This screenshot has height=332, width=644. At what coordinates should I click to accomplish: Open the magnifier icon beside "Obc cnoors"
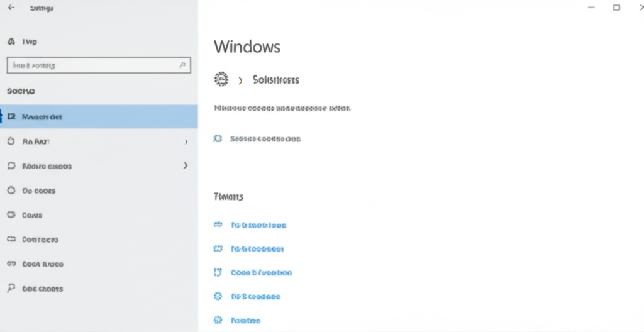[11, 289]
